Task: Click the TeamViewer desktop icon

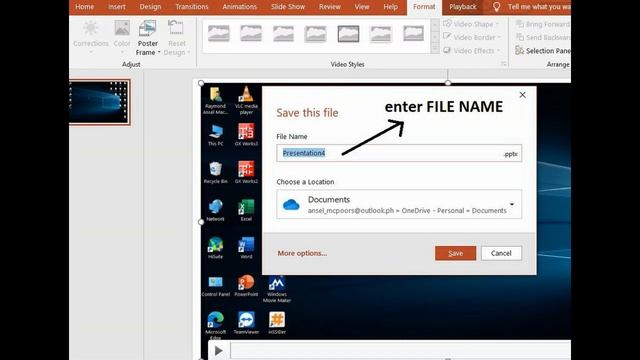Action: coord(246,323)
